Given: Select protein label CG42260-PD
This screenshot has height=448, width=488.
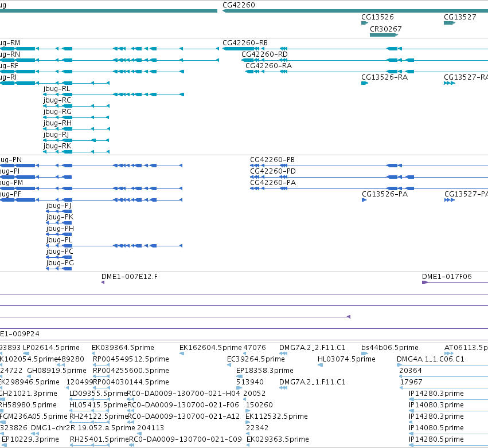Looking at the screenshot, I should coord(273,171).
